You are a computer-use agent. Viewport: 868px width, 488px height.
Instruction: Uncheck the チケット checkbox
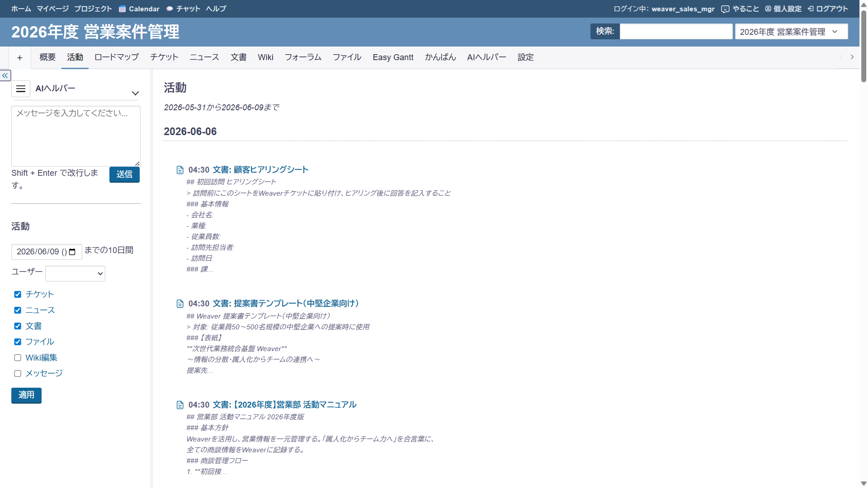click(x=18, y=295)
